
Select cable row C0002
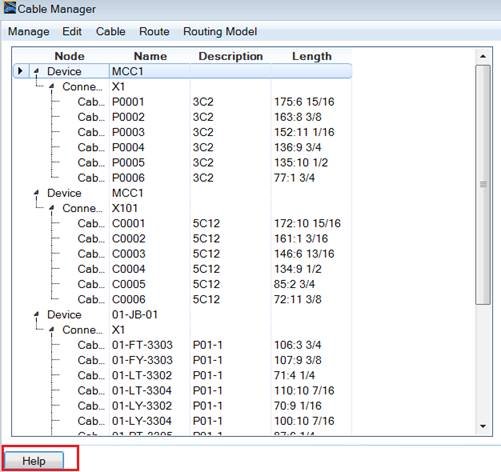pyautogui.click(x=182, y=239)
